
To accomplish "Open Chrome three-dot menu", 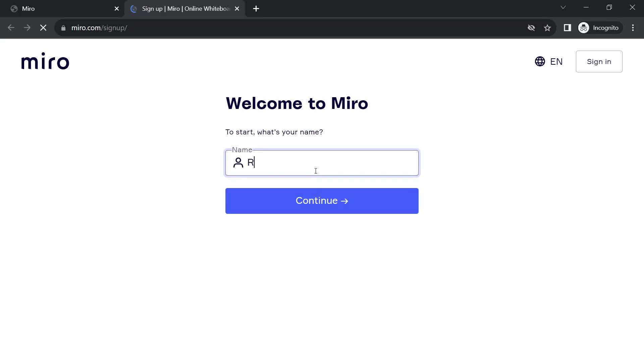I will click(633, 28).
